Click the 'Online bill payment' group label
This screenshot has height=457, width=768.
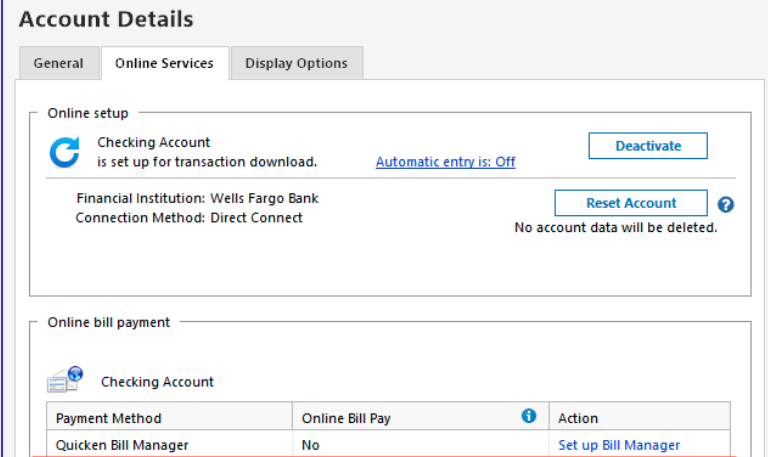pyautogui.click(x=109, y=322)
